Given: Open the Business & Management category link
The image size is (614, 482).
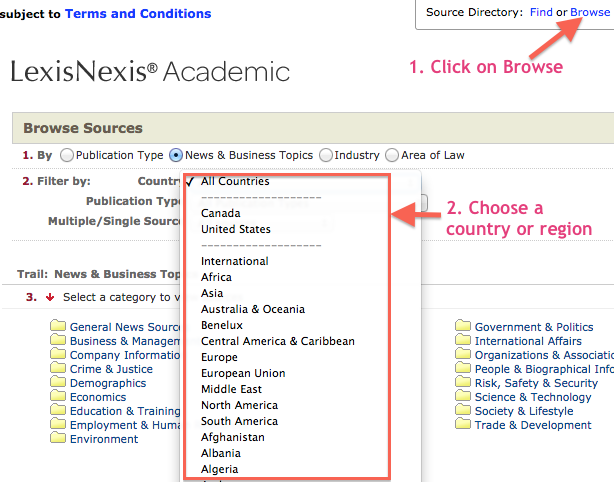Looking at the screenshot, I should [x=125, y=341].
